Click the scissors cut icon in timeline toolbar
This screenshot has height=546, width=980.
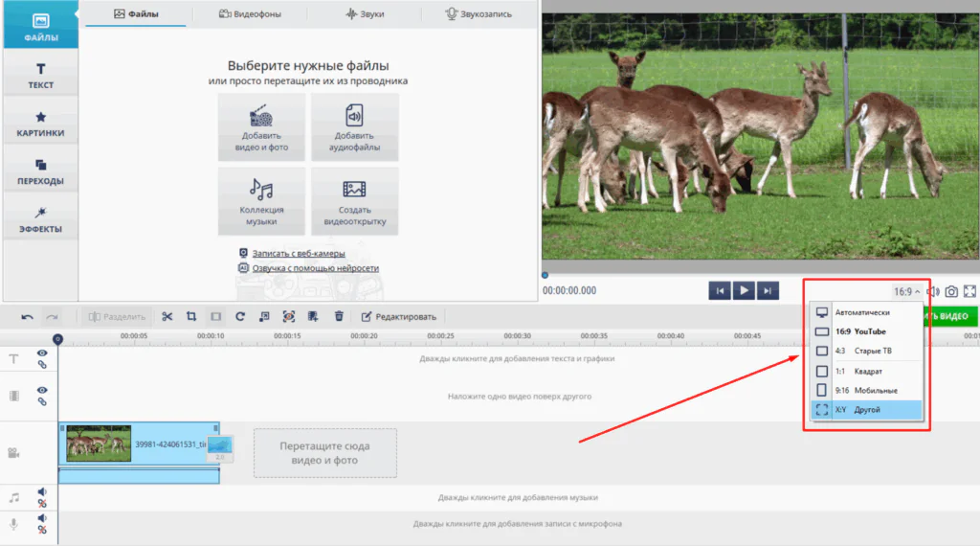click(x=167, y=316)
